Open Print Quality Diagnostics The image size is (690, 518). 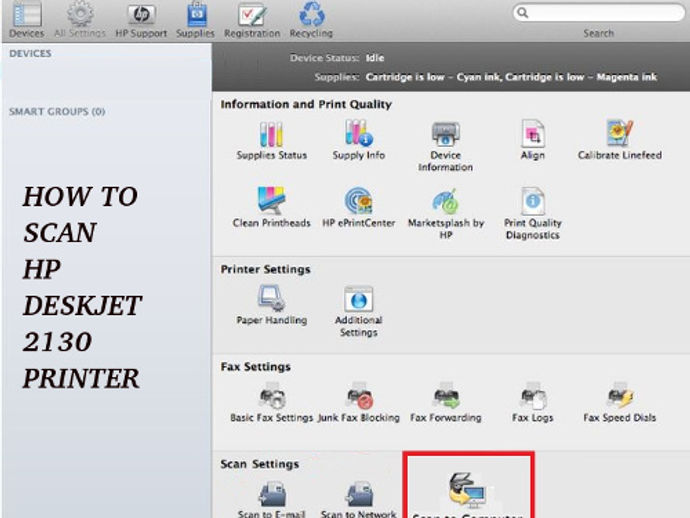click(533, 214)
